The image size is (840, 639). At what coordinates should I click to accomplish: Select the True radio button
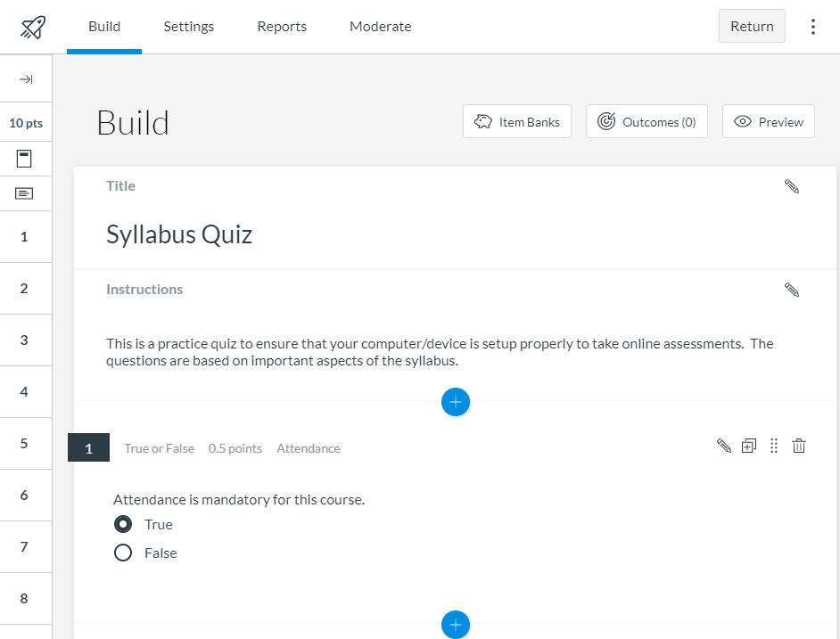pyautogui.click(x=123, y=524)
